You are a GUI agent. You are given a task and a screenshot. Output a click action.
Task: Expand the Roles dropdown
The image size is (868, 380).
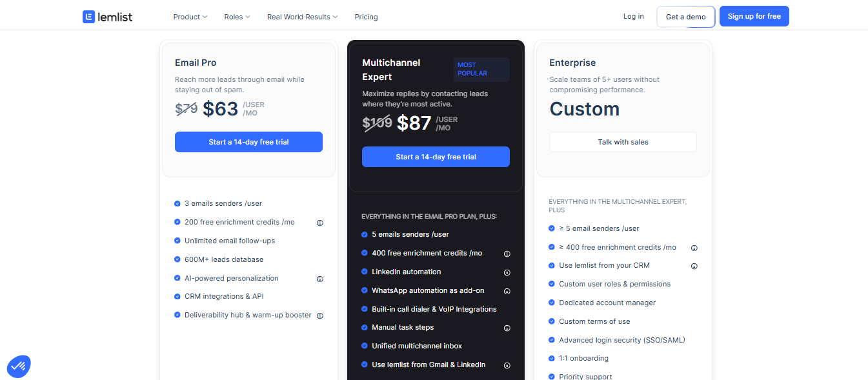pos(237,17)
